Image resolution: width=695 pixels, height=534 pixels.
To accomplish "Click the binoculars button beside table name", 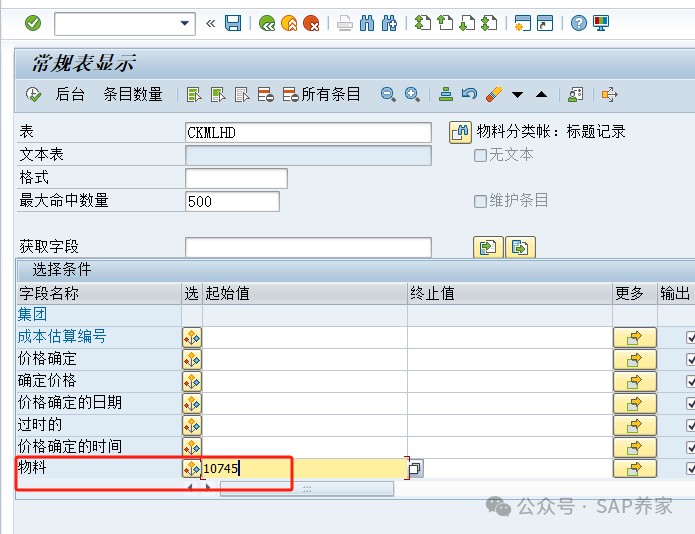I will pos(460,132).
